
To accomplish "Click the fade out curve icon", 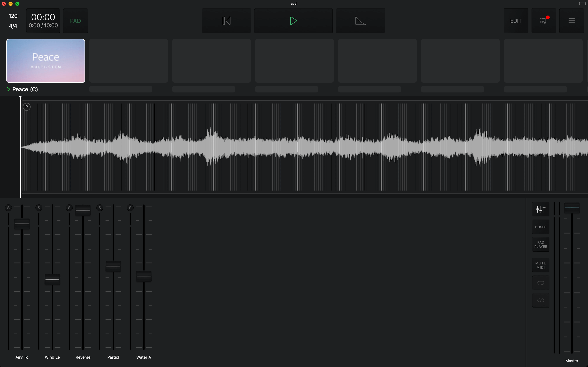I will coord(360,21).
